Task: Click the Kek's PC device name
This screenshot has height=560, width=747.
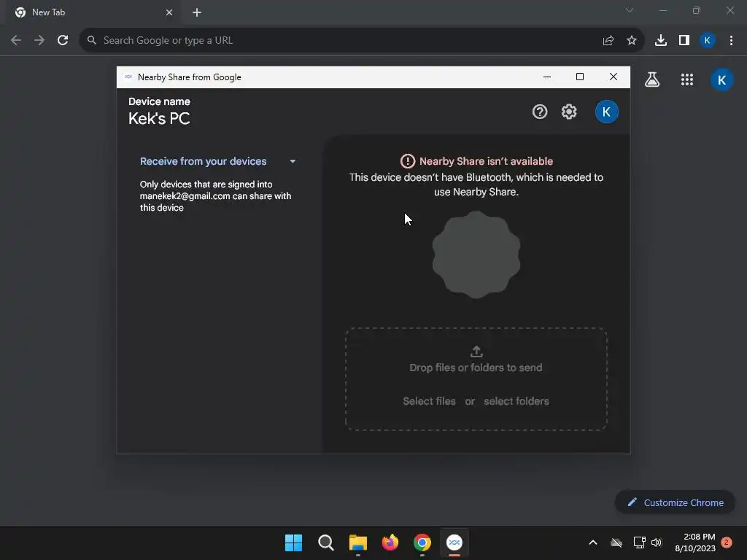Action: [159, 119]
